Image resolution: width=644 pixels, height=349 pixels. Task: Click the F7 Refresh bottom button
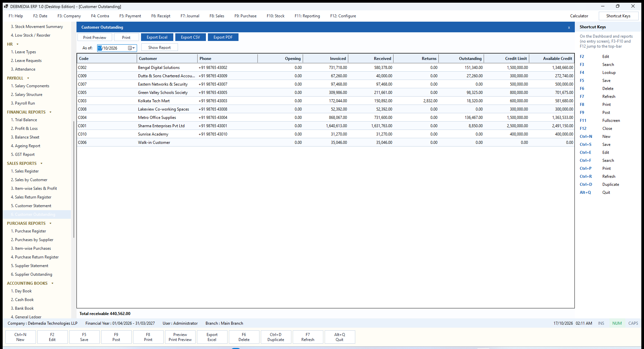point(308,337)
